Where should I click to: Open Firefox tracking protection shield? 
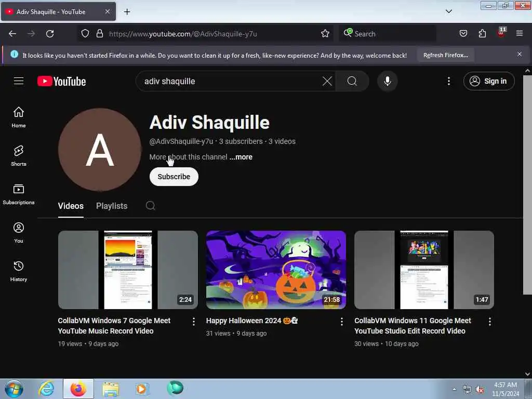pyautogui.click(x=85, y=34)
